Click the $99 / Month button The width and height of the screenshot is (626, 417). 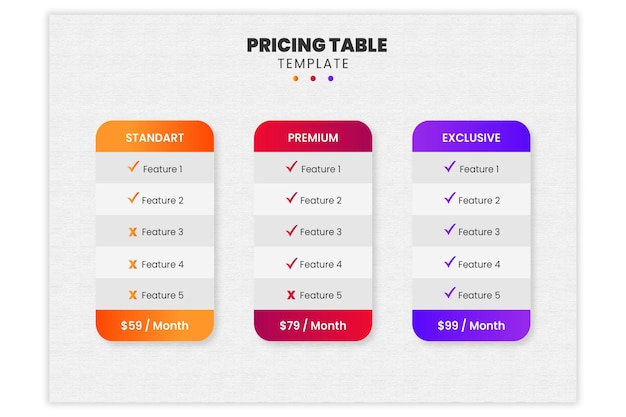[471, 325]
